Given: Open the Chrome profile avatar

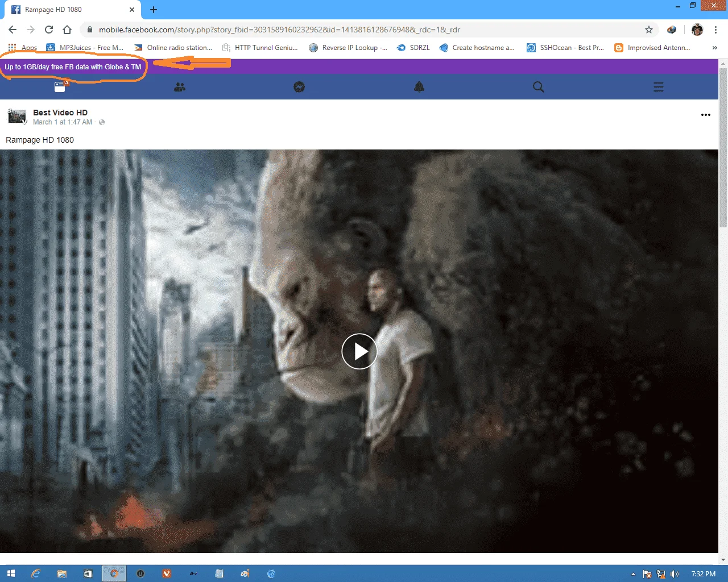Looking at the screenshot, I should pyautogui.click(x=697, y=30).
